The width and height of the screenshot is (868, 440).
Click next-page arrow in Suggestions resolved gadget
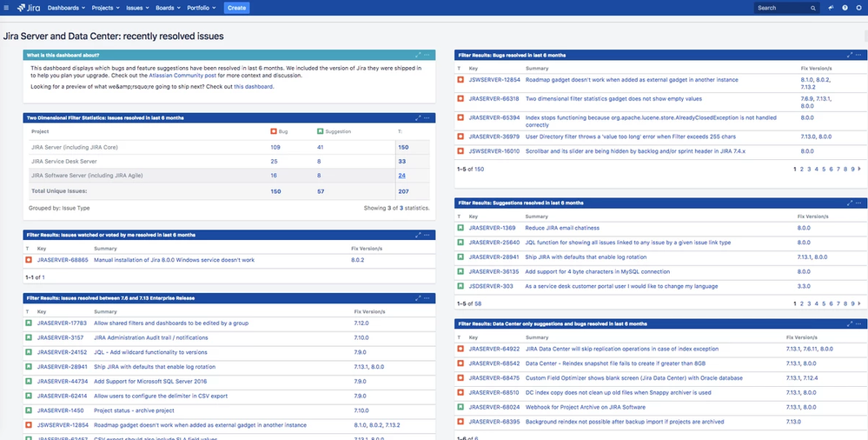859,303
